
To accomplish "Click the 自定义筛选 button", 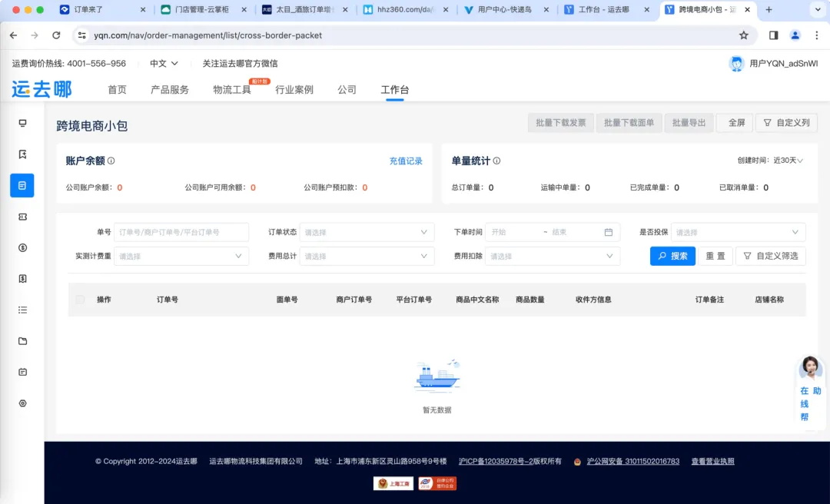I will (771, 257).
